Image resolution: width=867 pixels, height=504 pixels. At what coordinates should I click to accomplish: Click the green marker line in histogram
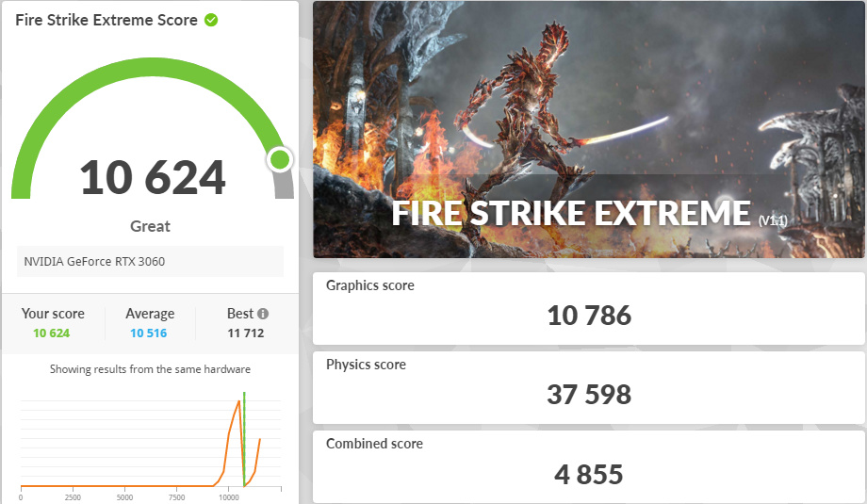tap(244, 439)
